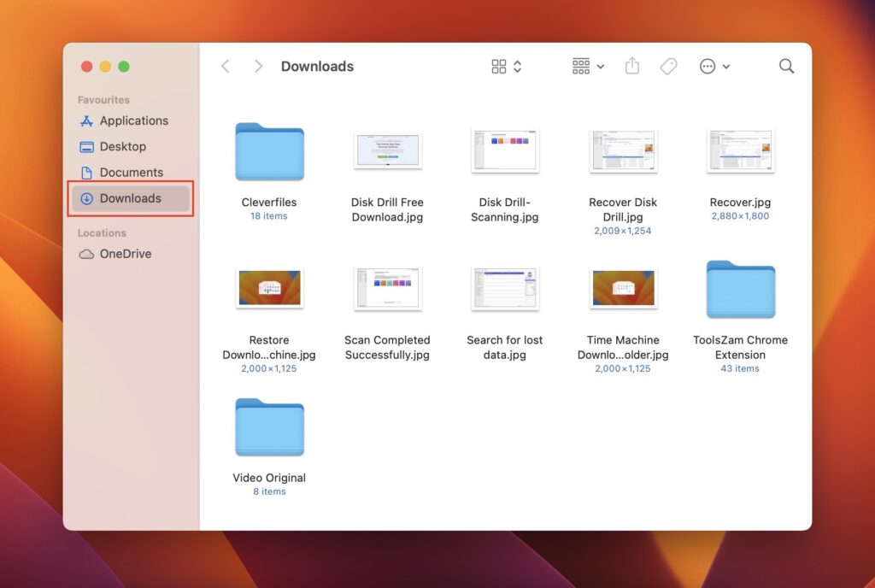Expand the chevron beside the ellipsis button
This screenshot has width=875, height=588.
[x=726, y=66]
